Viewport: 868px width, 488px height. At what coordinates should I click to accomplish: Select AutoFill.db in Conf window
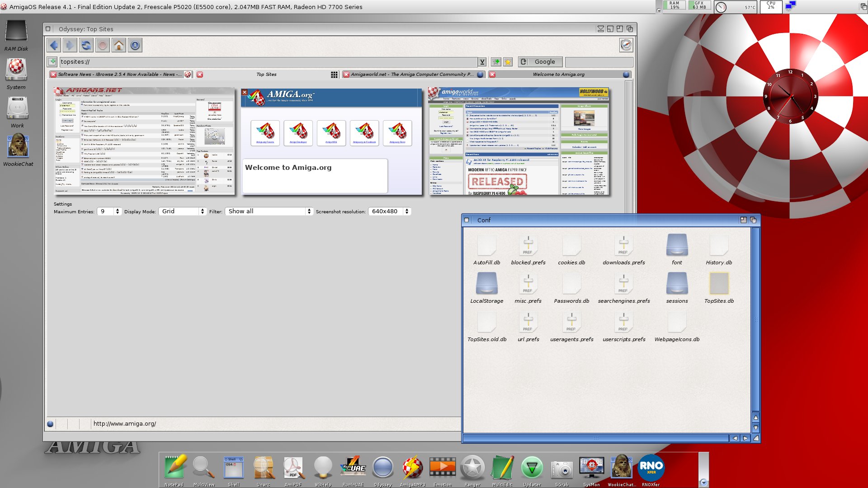486,250
